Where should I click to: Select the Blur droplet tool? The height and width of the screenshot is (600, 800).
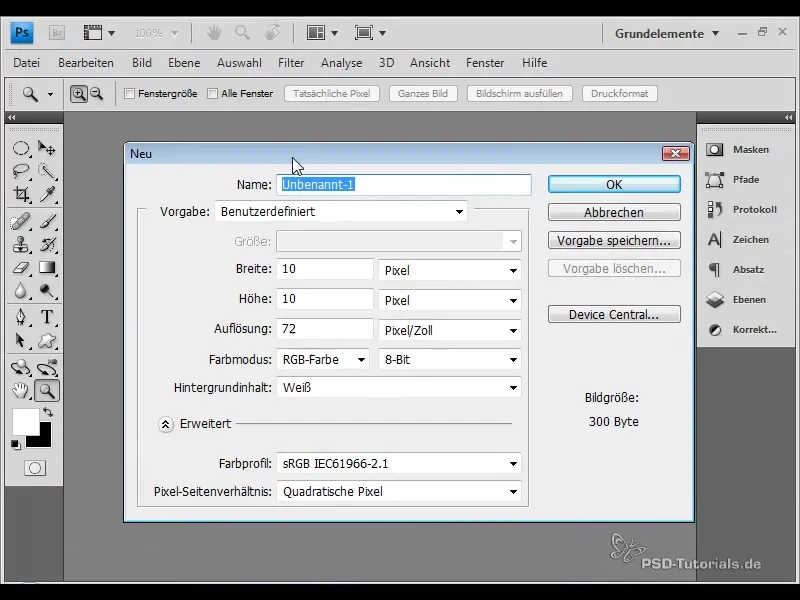click(21, 291)
